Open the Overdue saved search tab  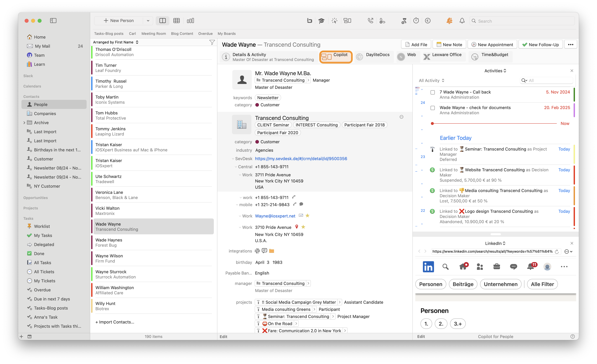point(205,34)
